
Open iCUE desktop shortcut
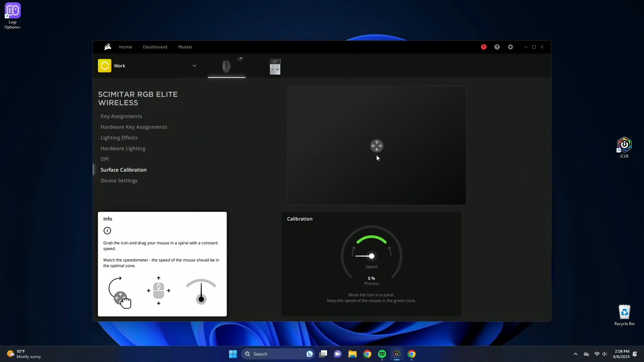(624, 147)
